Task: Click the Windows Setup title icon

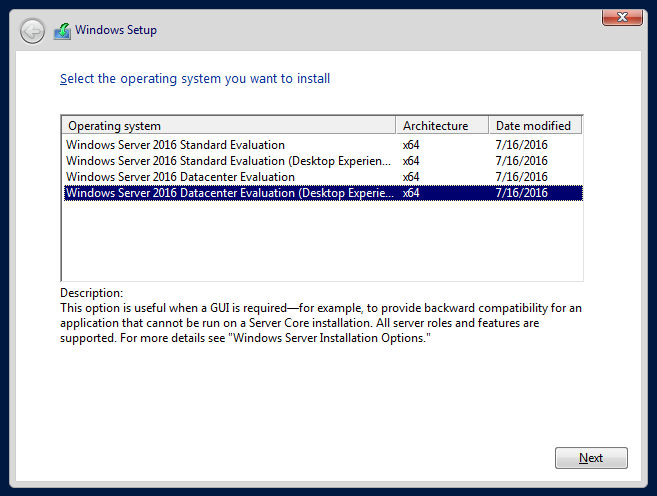Action: pyautogui.click(x=62, y=31)
